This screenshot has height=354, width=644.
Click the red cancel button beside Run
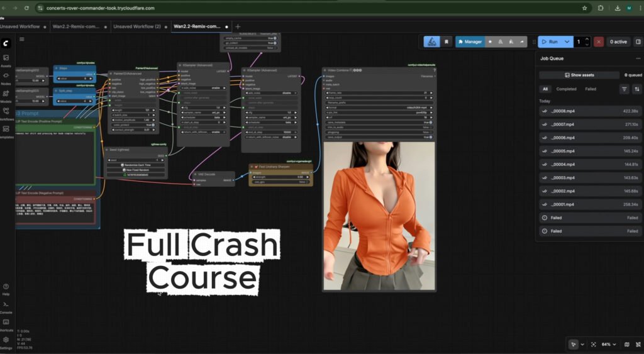(599, 41)
